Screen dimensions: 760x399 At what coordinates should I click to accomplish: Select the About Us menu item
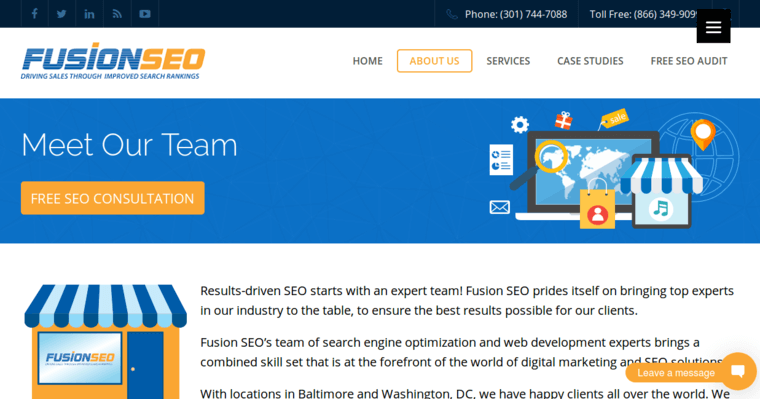pyautogui.click(x=434, y=61)
